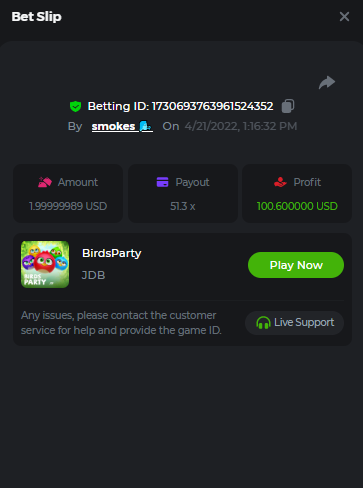This screenshot has height=488, width=363.
Task: Click the pink Amount icon
Action: click(x=45, y=182)
